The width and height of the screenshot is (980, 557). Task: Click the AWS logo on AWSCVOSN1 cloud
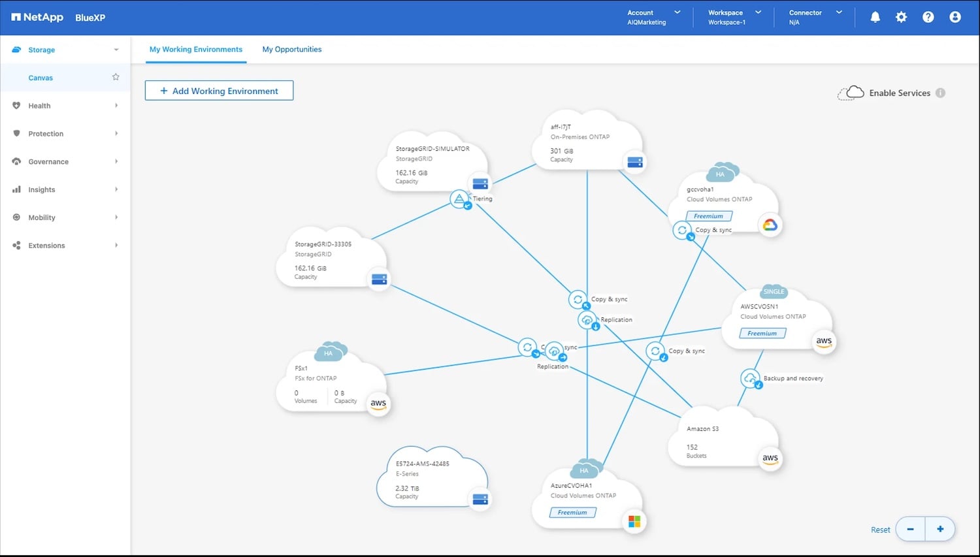click(824, 342)
